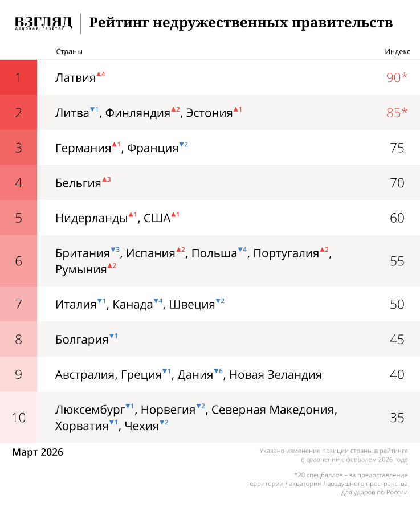
Task: Click the Северная Македония country name
Action: tap(274, 410)
